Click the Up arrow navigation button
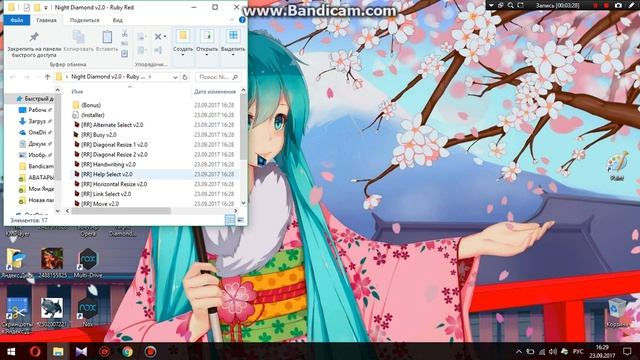The width and height of the screenshot is (640, 360). pyautogui.click(x=47, y=77)
